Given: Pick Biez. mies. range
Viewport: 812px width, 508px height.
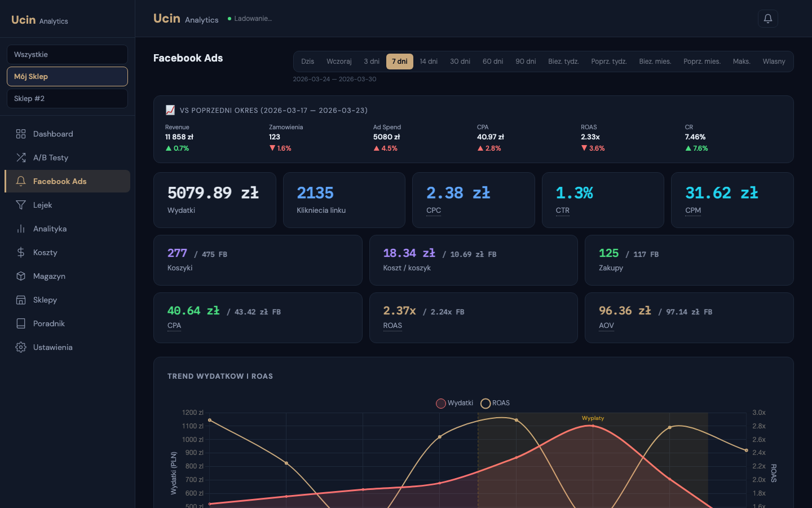Looking at the screenshot, I should pyautogui.click(x=655, y=62).
